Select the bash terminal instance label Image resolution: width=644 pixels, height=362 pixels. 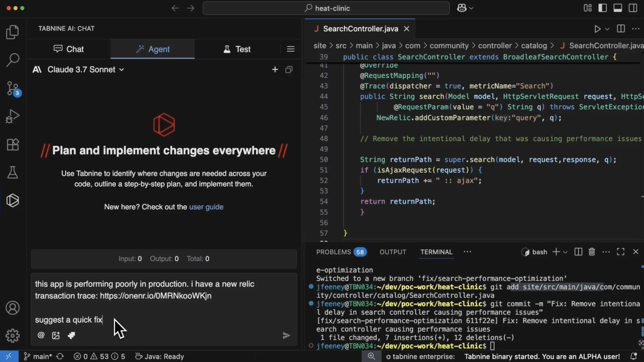click(534, 252)
